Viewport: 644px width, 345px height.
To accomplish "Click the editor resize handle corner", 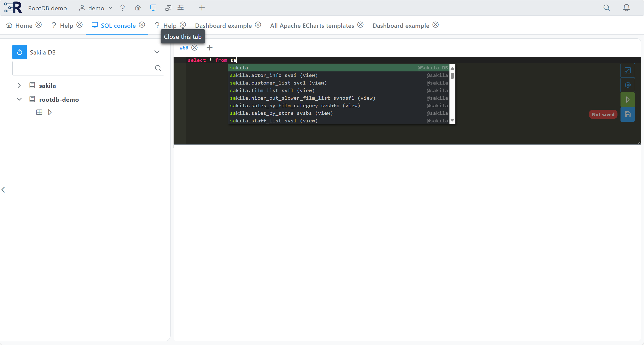I will click(x=639, y=143).
